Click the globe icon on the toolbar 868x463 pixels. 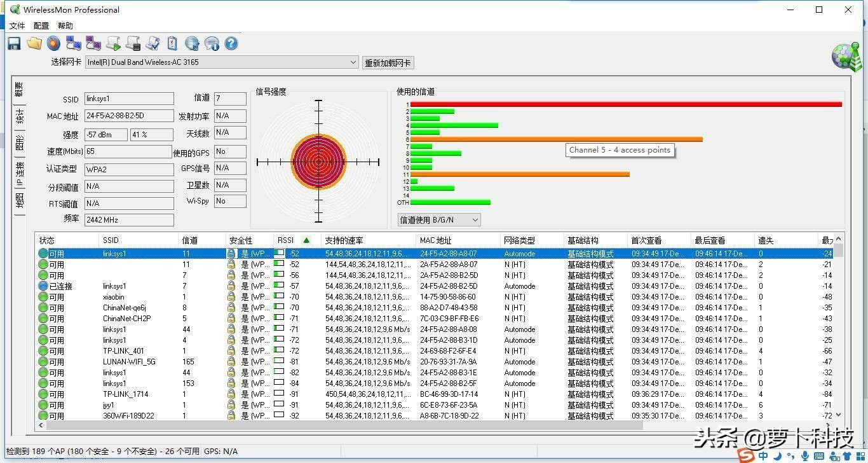pos(192,43)
